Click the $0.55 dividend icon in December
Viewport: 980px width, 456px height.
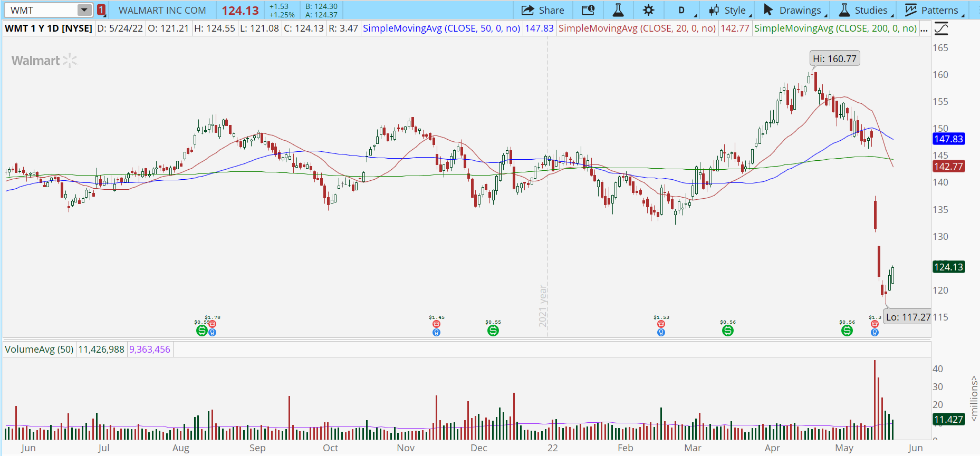pyautogui.click(x=493, y=331)
